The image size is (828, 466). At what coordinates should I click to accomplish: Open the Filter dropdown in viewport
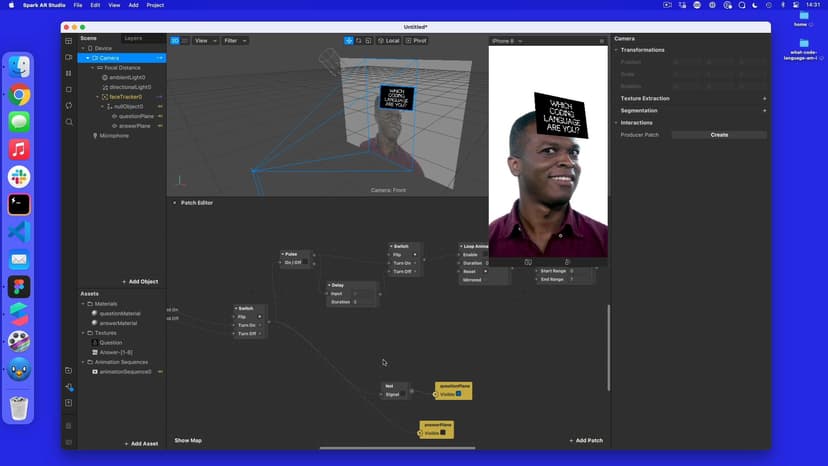pyautogui.click(x=235, y=41)
